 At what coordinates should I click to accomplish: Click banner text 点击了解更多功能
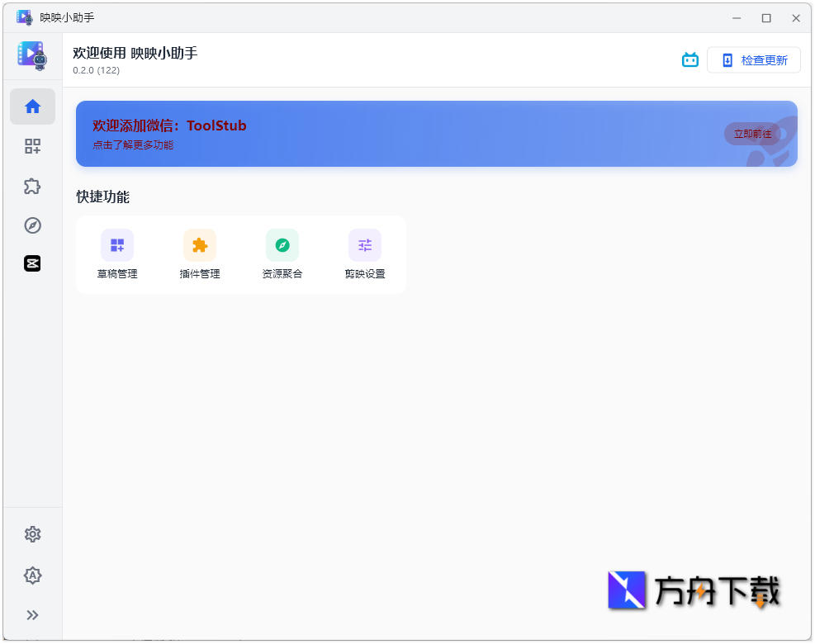[x=133, y=145]
